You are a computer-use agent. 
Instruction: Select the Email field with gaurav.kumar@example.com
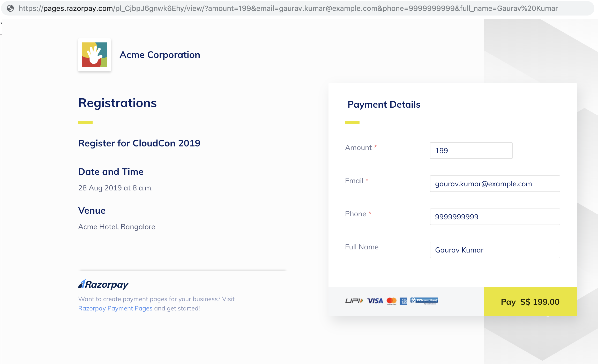(x=494, y=184)
